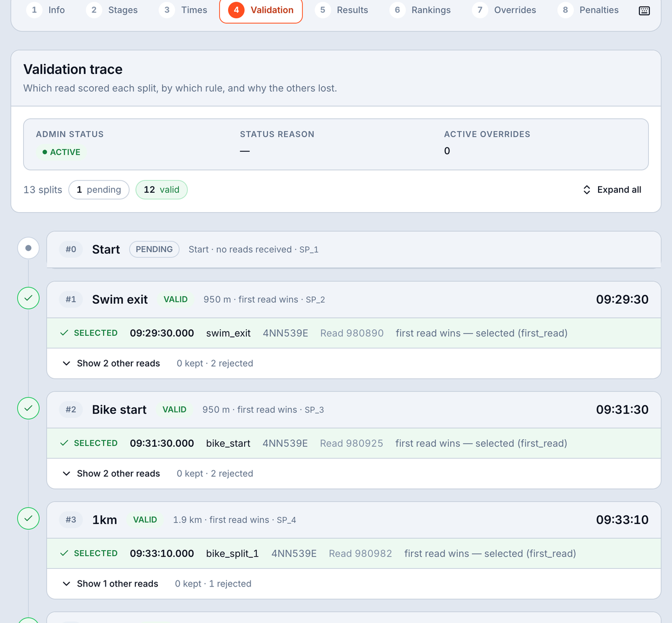Switch to the Rankings tab
672x623 pixels.
(x=421, y=10)
